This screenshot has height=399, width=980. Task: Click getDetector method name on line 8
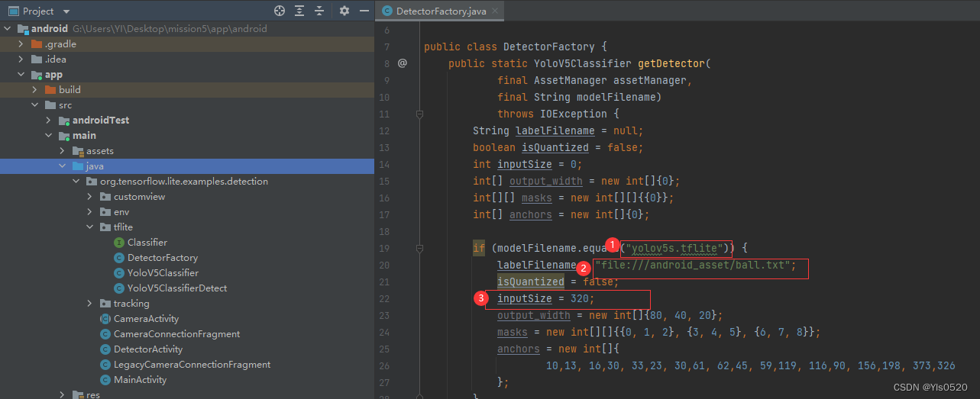click(x=671, y=63)
